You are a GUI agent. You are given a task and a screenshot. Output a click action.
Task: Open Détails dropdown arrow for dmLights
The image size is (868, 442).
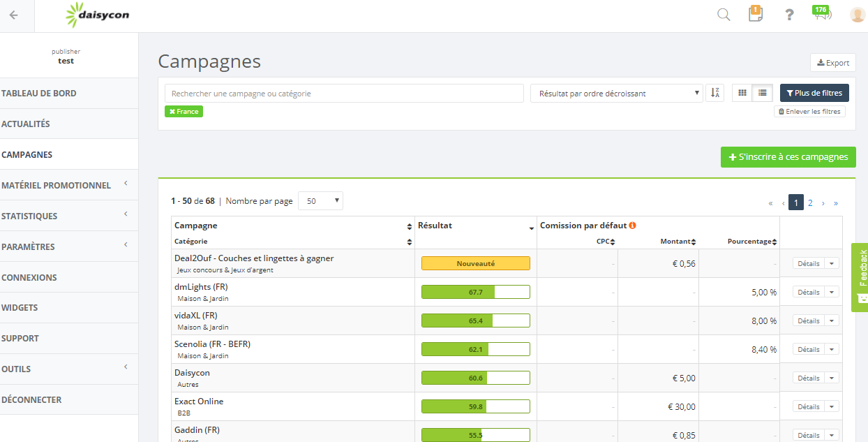832,292
